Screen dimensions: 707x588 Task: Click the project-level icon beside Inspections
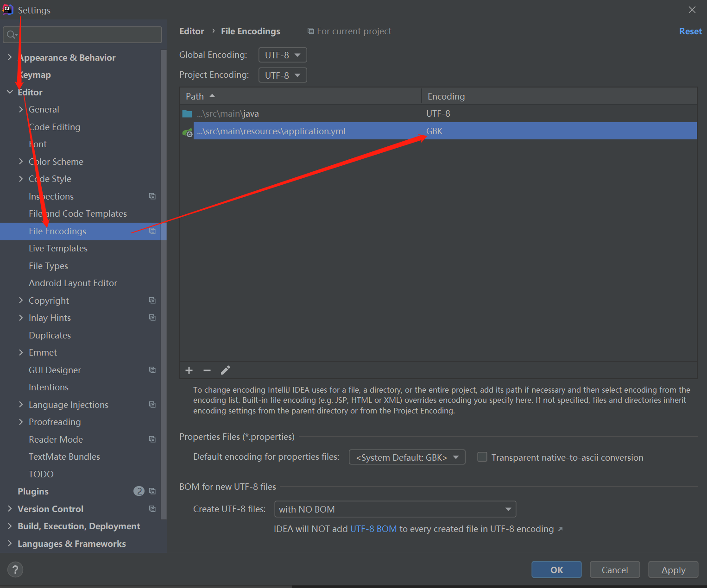pos(152,196)
